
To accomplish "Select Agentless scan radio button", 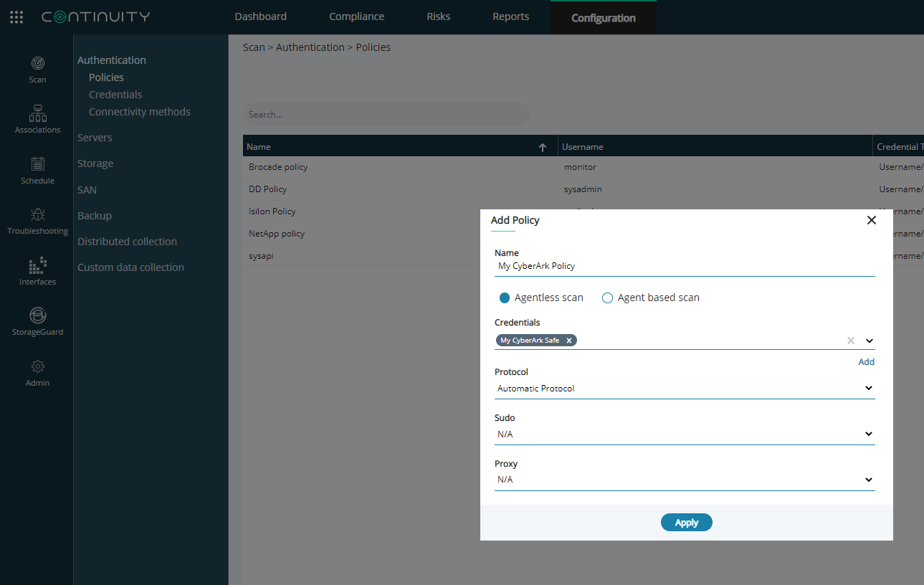I will [x=505, y=298].
